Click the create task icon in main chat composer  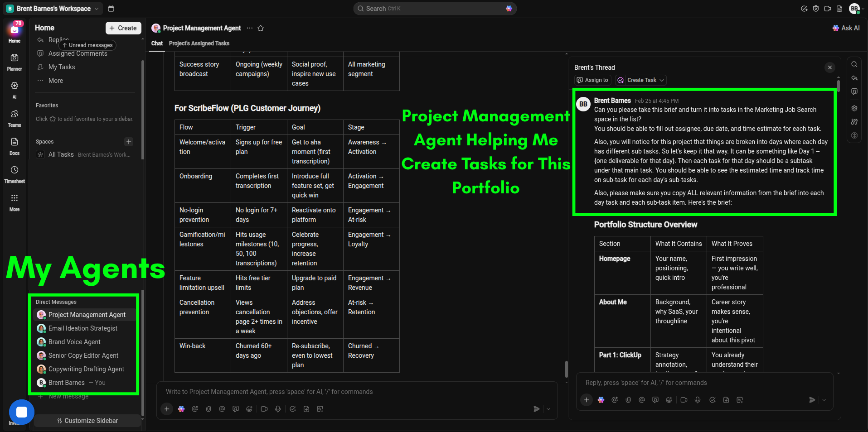293,409
